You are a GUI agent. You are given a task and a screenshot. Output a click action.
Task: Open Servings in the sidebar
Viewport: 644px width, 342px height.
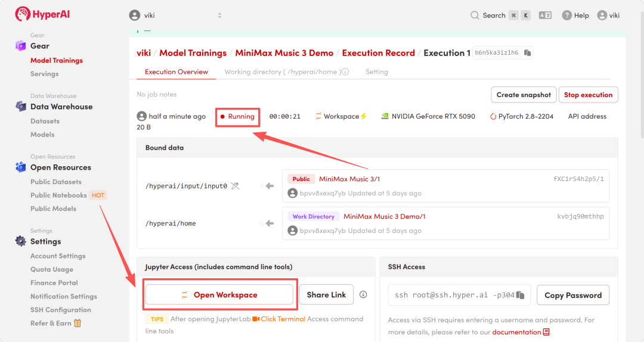44,74
